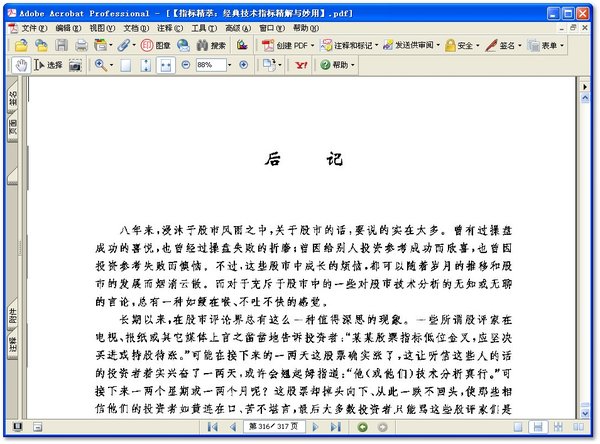The height and width of the screenshot is (444, 600).
Task: Go to next page arrow
Action: pos(315,427)
